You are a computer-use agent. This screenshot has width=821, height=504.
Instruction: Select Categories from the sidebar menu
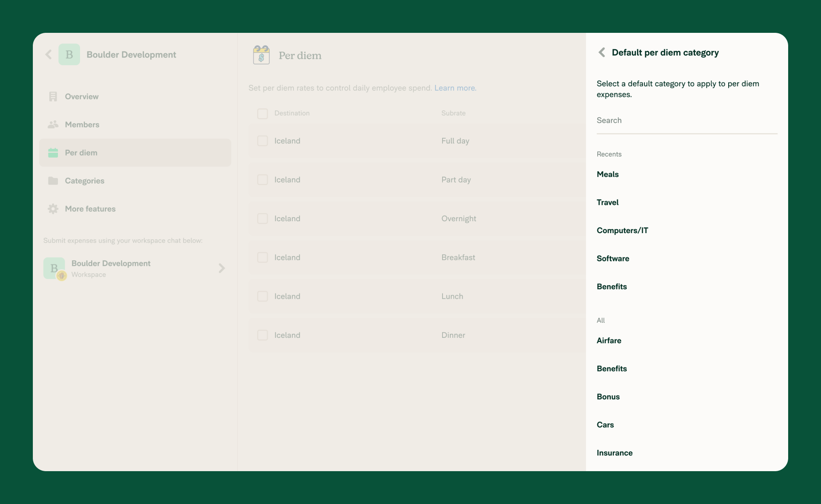[x=85, y=181]
